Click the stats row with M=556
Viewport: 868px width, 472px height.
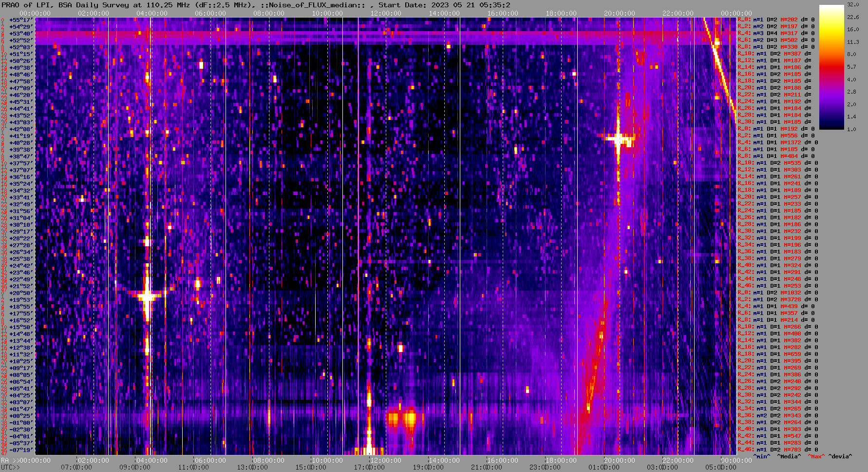click(x=775, y=136)
